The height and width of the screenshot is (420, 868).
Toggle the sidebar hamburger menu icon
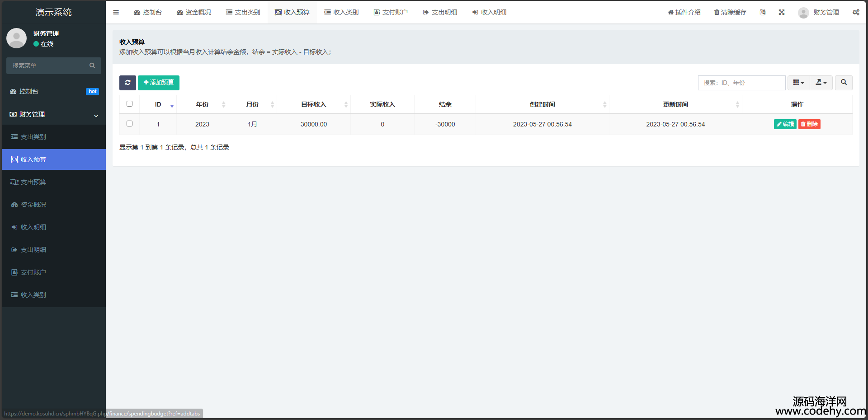(x=116, y=12)
